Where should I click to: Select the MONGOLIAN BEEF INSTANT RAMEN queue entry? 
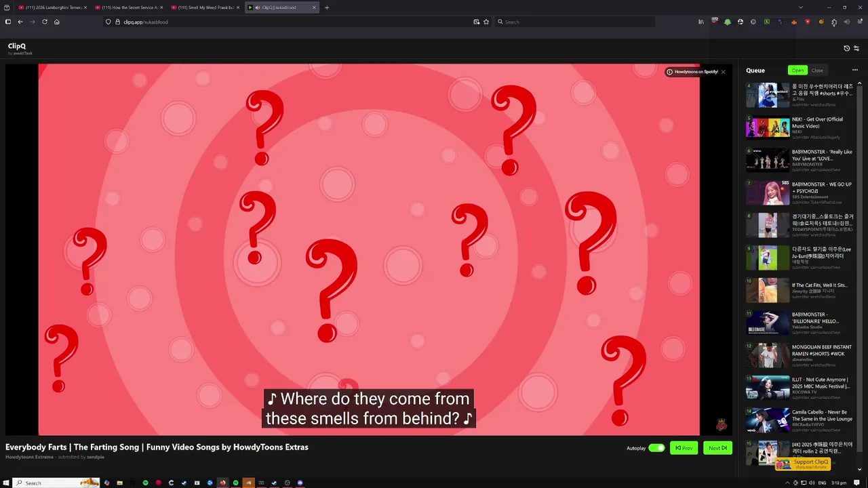(800, 355)
